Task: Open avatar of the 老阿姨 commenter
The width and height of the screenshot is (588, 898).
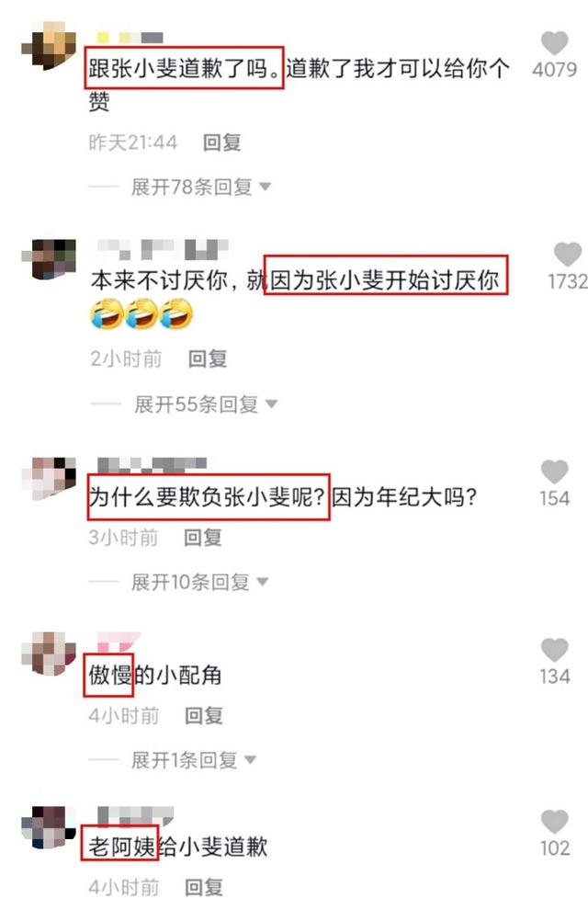Action: click(49, 827)
